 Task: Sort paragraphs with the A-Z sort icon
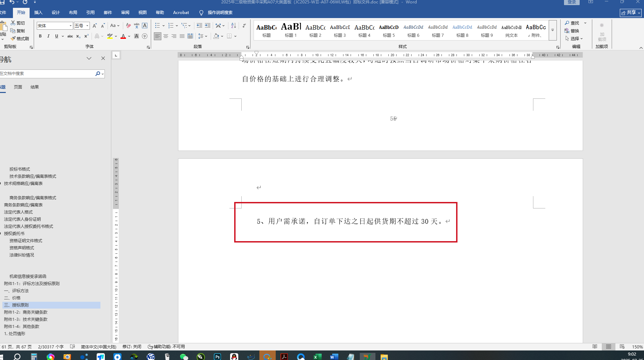(234, 26)
